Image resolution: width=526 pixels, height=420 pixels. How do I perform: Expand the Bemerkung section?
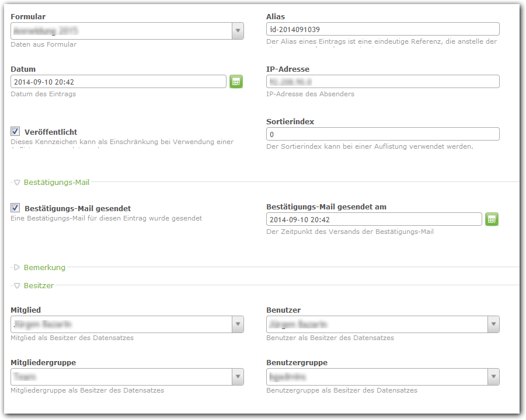(18, 268)
